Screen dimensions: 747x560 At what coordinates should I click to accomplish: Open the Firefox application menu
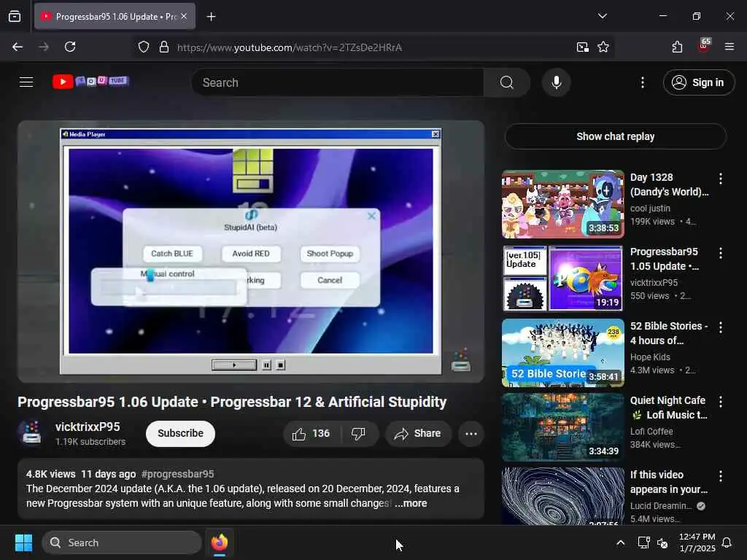coord(729,47)
